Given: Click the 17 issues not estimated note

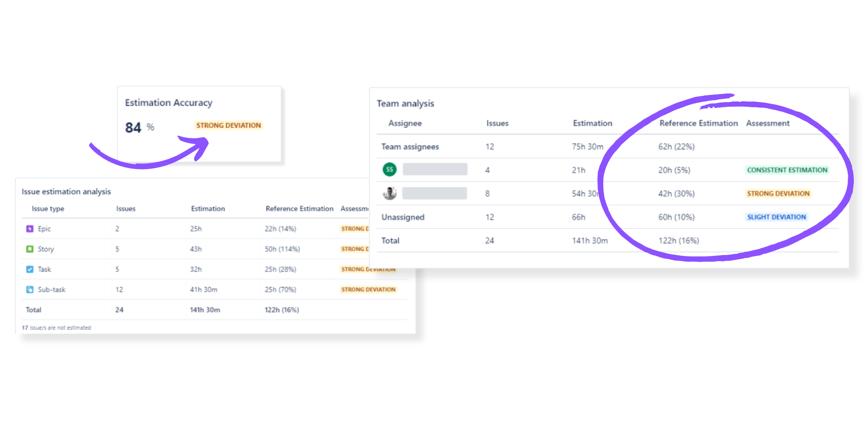Looking at the screenshot, I should [x=56, y=328].
